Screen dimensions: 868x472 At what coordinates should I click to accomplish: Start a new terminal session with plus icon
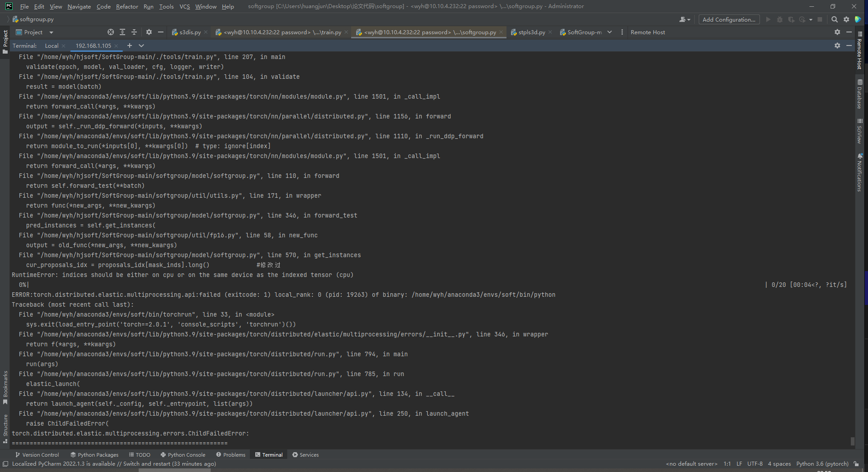point(129,45)
